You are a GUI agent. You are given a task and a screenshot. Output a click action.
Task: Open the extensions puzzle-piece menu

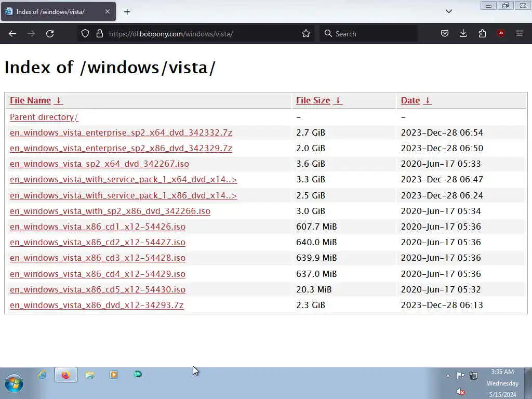point(482,34)
